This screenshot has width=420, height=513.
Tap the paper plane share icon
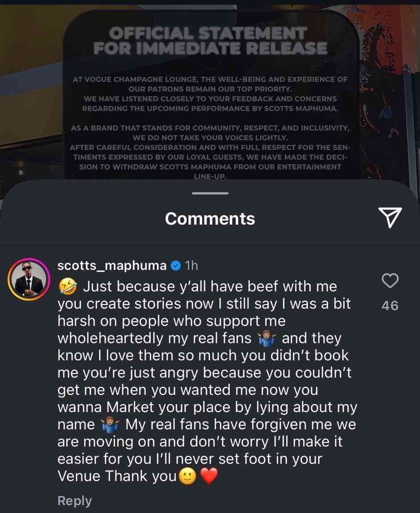point(390,217)
